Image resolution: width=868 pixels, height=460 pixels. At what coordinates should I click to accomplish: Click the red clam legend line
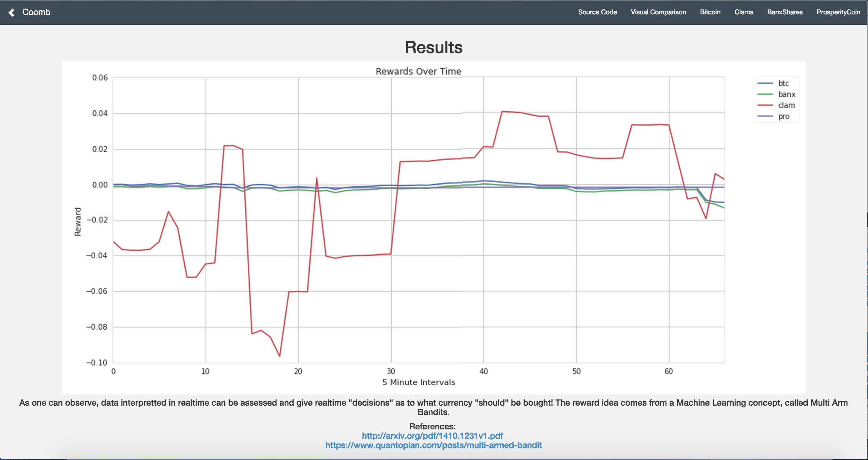pyautogui.click(x=765, y=106)
